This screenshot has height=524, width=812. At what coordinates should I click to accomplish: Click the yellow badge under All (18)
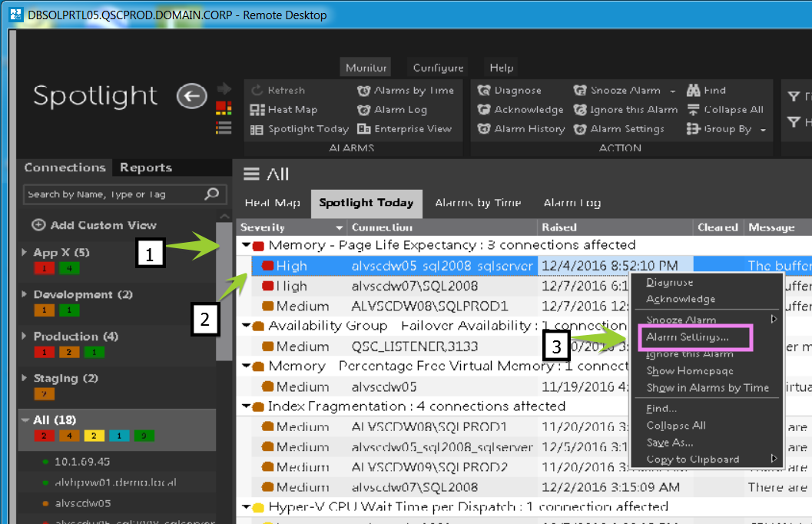94,436
